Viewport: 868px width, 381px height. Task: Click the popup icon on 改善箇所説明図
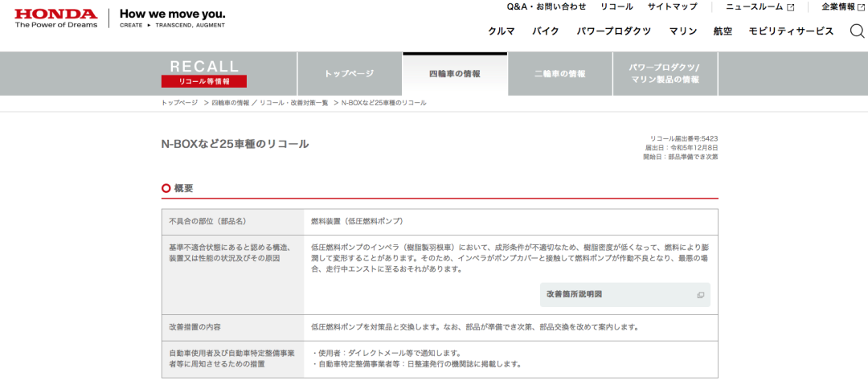click(x=700, y=295)
